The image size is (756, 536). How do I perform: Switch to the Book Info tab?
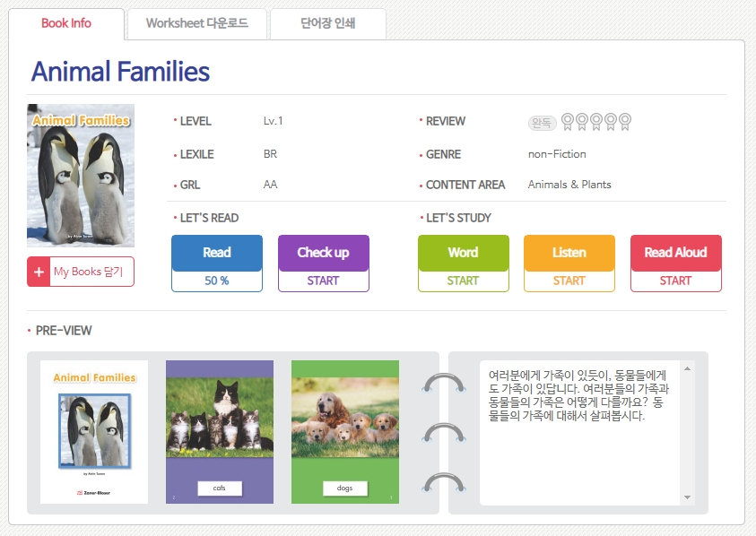[x=66, y=23]
